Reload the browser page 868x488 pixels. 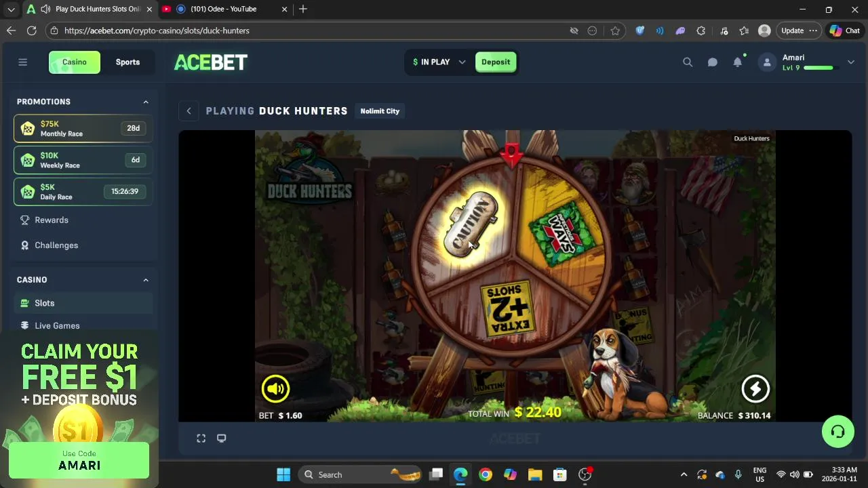(31, 30)
